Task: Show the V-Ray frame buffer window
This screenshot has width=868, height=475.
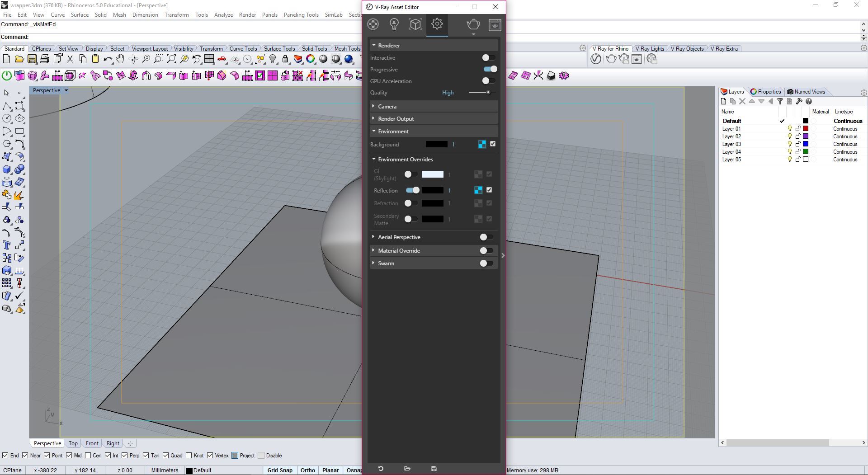Action: (495, 25)
